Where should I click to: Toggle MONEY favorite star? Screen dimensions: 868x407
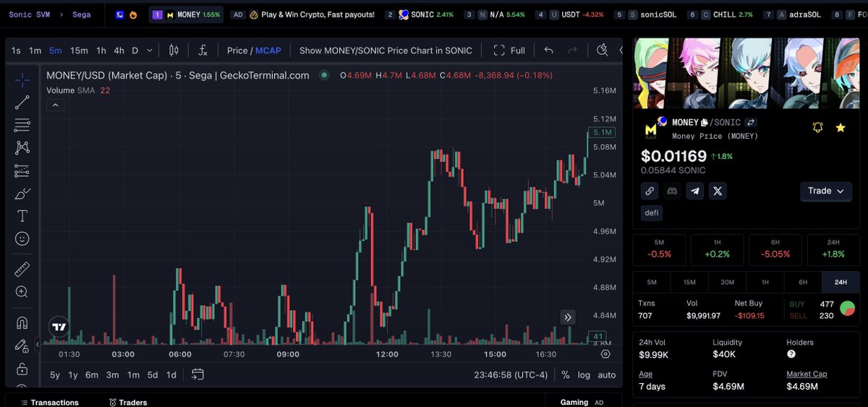(841, 127)
